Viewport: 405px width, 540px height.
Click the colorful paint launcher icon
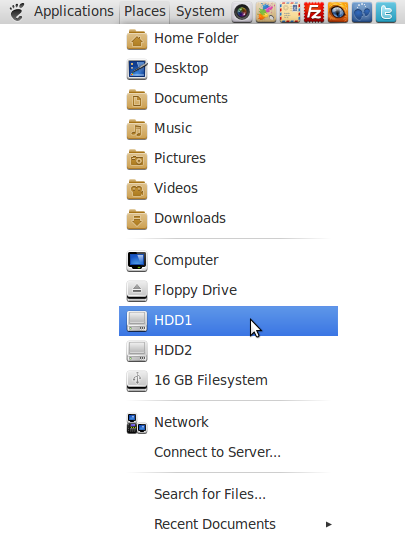[x=266, y=12]
